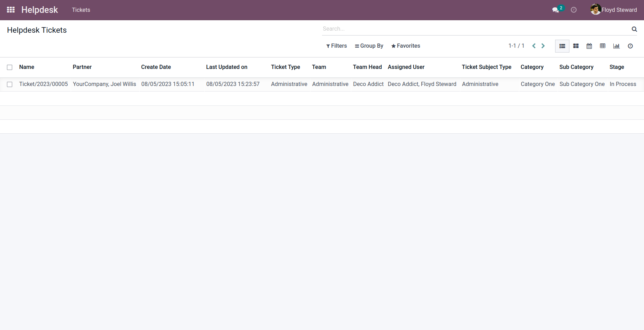The image size is (644, 330).
Task: Go to previous page arrow
Action: (x=534, y=46)
